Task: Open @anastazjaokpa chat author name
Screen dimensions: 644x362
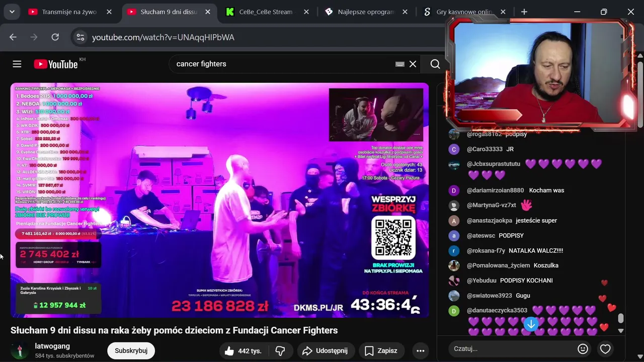Action: [490, 221]
